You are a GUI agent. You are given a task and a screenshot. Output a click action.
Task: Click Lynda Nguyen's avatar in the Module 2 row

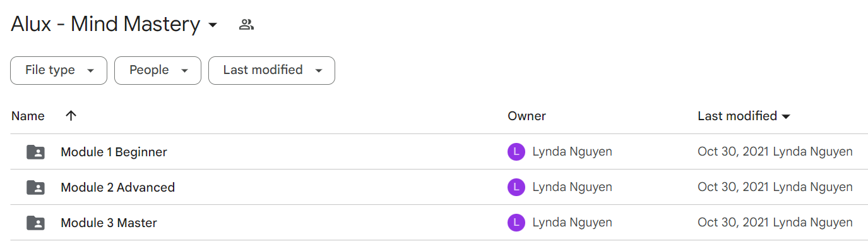pos(516,187)
